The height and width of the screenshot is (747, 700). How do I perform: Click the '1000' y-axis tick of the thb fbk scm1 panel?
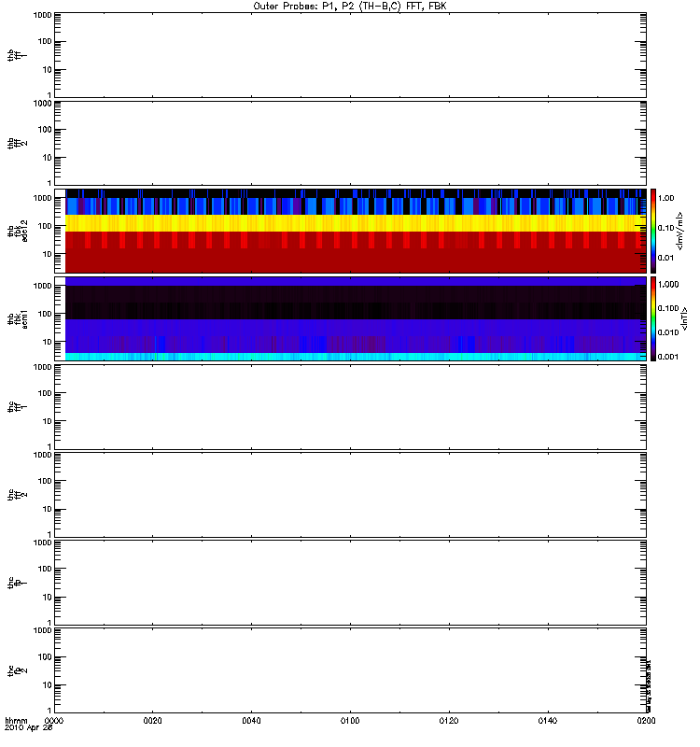pos(42,286)
